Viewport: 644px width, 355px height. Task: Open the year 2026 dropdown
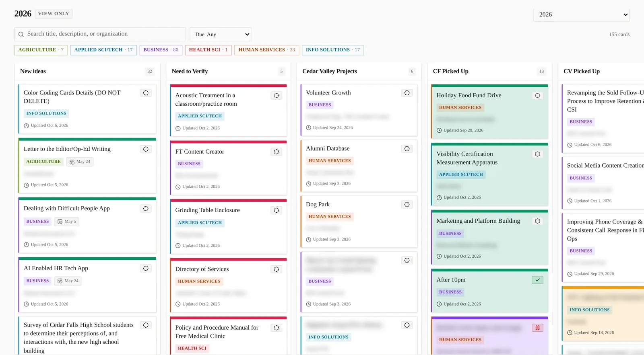tap(581, 15)
